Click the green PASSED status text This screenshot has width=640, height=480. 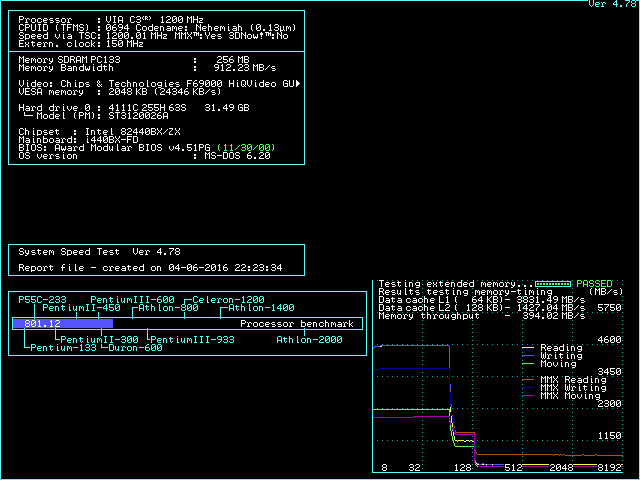tap(595, 284)
